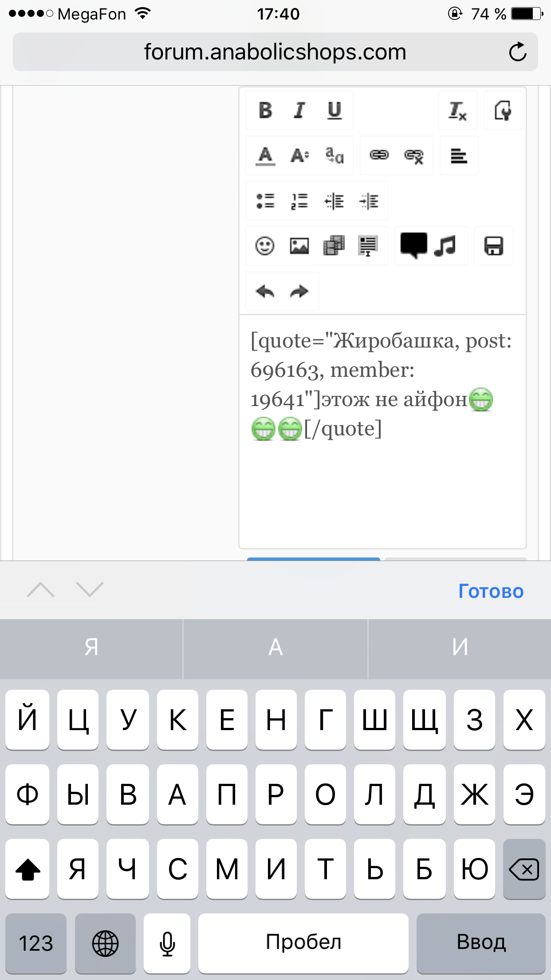This screenshot has height=980, width=551.
Task: Open the font family dropdown
Action: point(335,156)
